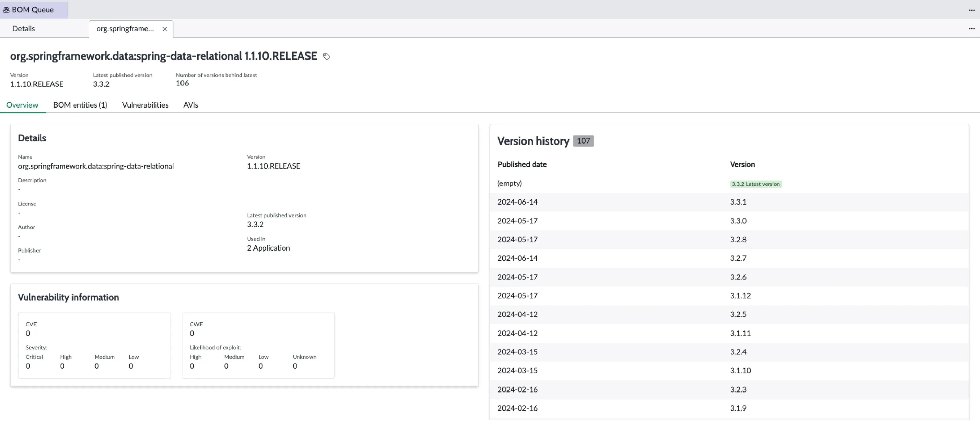This screenshot has height=428, width=980.
Task: Click the Name value org.springframework.data:spring-data-relational
Action: [96, 166]
